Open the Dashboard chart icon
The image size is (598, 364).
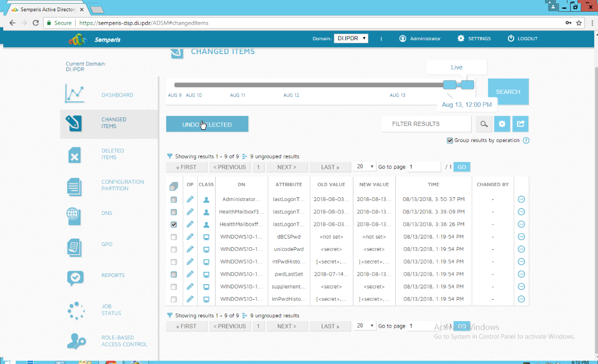(x=75, y=95)
